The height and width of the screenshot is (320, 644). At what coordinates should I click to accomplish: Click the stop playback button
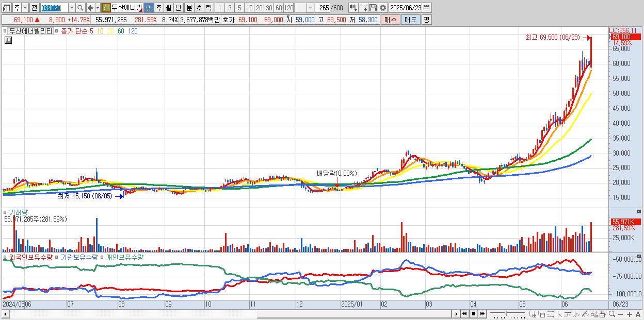pos(473,314)
